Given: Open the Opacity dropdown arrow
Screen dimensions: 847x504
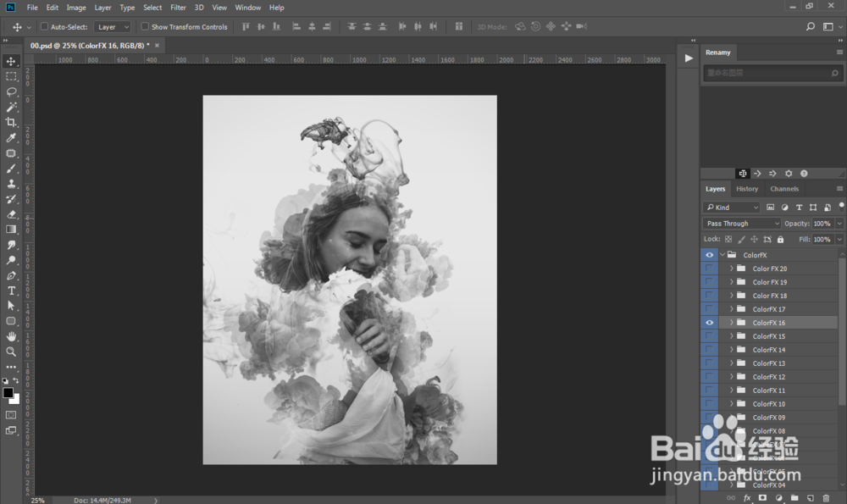Looking at the screenshot, I should pos(839,224).
